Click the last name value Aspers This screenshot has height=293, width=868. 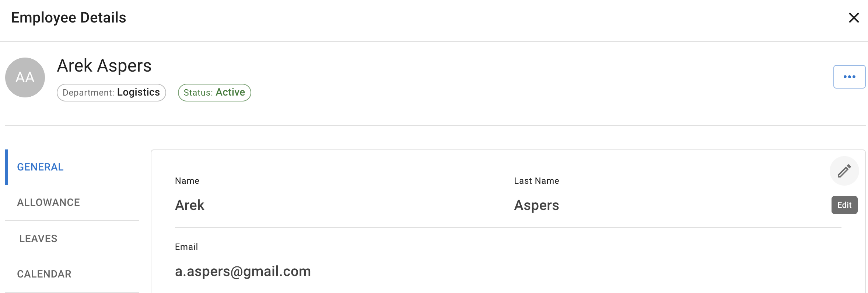(x=536, y=205)
